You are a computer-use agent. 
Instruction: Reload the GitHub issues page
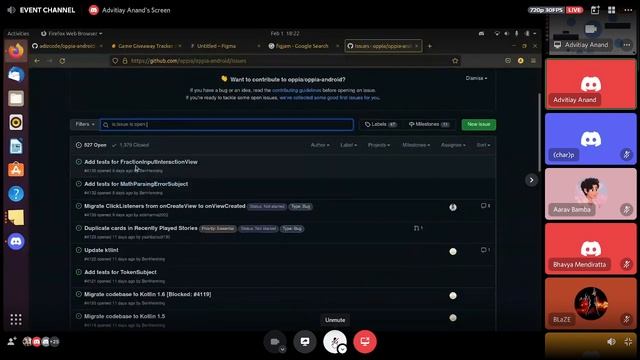tap(62, 61)
